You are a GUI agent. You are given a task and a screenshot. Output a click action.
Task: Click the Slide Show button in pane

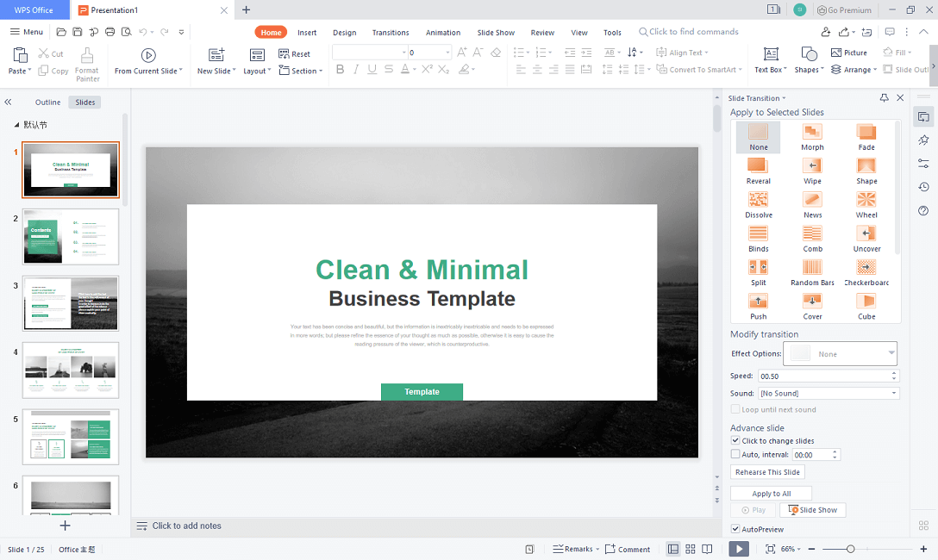pyautogui.click(x=812, y=510)
